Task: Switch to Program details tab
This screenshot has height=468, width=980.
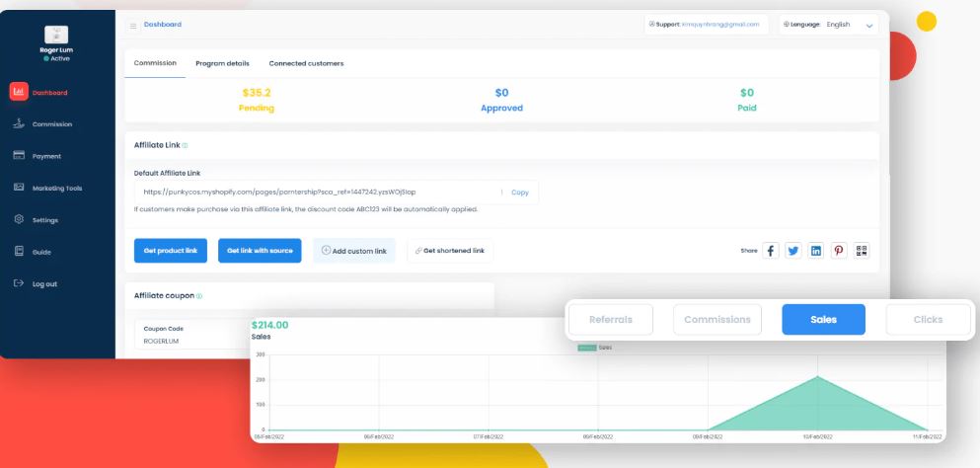Action: click(222, 64)
